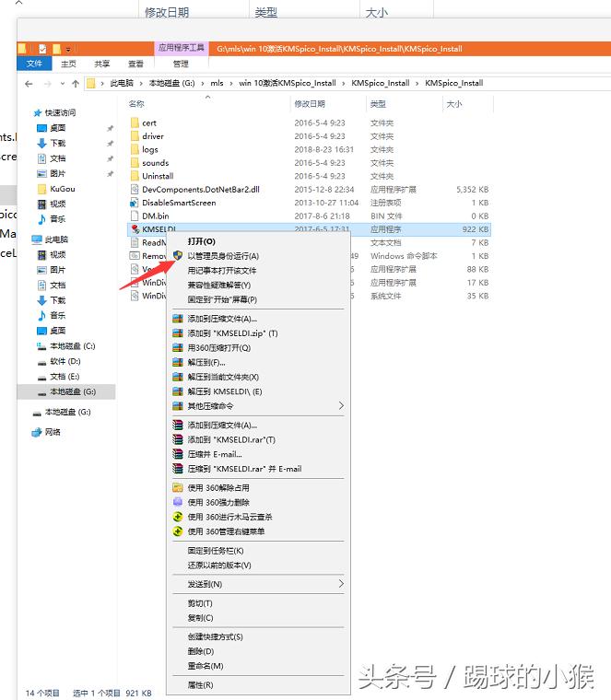This screenshot has width=611, height=700.
Task: Run KMSELDI as administrator from context menu
Action: click(x=223, y=256)
